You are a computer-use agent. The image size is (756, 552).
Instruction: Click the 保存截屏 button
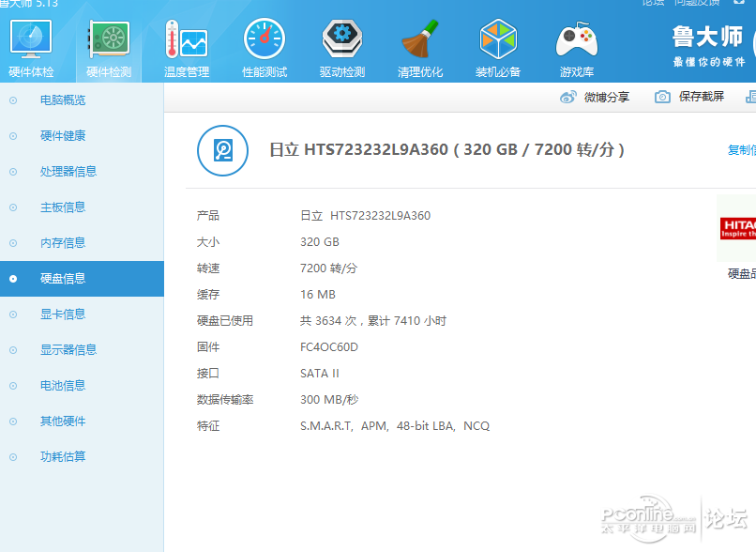[x=702, y=97]
